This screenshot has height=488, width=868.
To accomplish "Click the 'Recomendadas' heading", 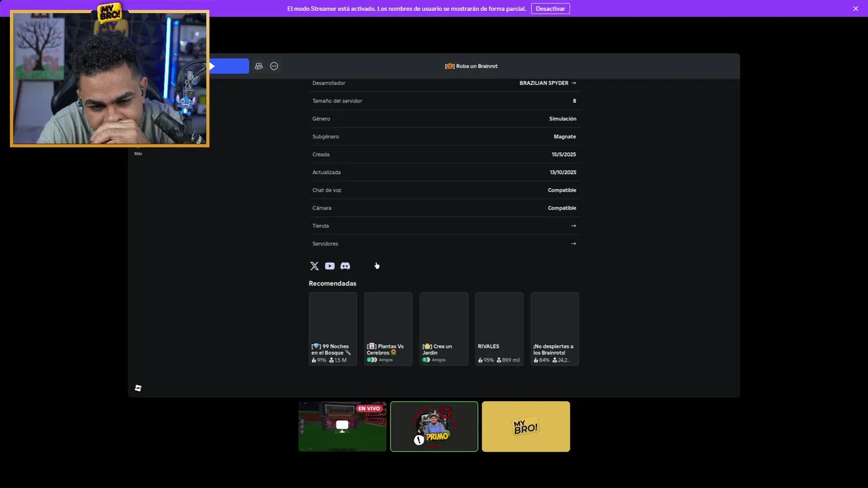I will click(x=332, y=283).
